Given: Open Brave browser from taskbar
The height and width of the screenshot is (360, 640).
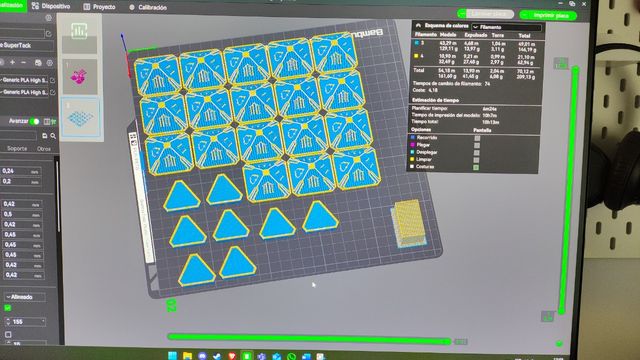Looking at the screenshot, I should [232, 356].
